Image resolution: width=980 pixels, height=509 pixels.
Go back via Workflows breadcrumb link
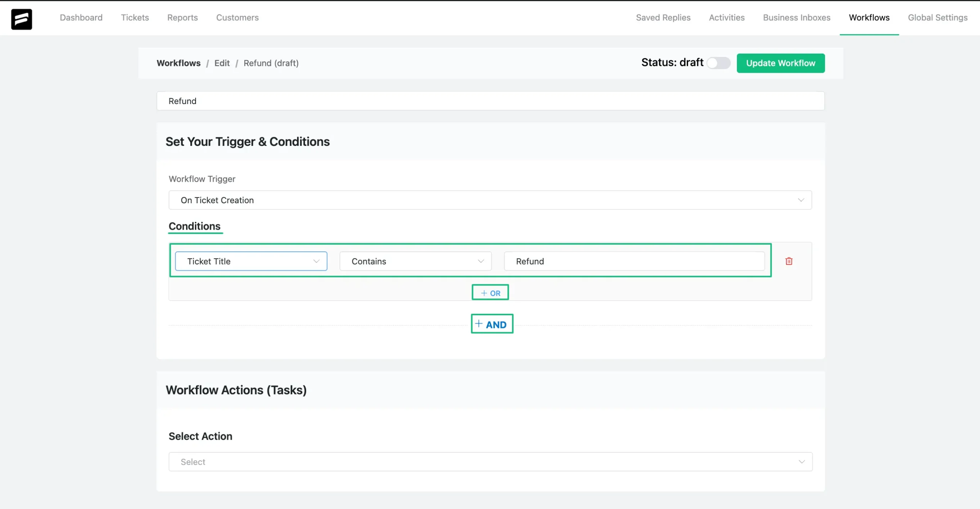point(178,63)
